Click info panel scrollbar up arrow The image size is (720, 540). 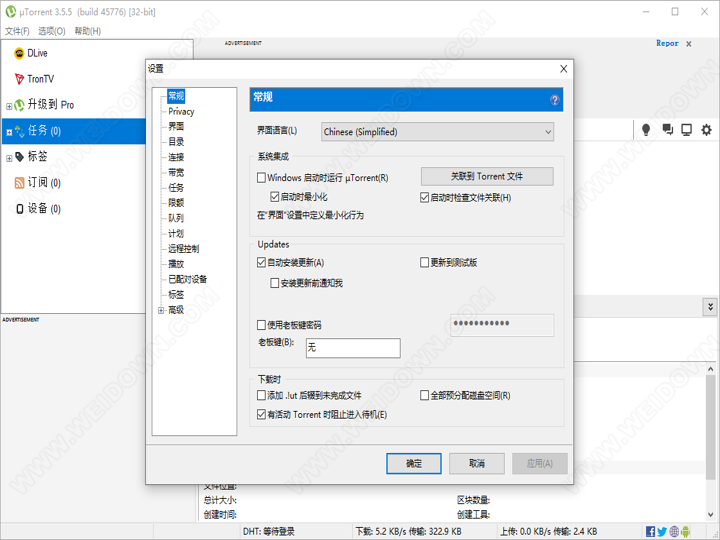(710, 369)
